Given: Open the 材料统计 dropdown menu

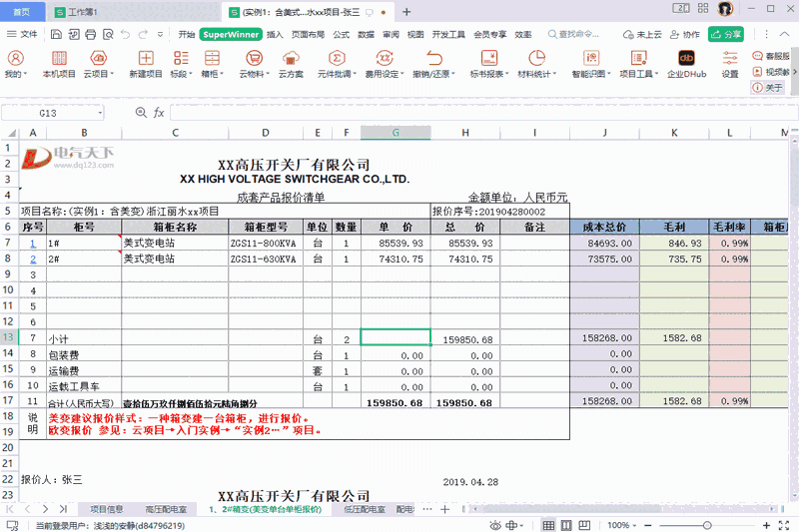Looking at the screenshot, I should pos(539,74).
